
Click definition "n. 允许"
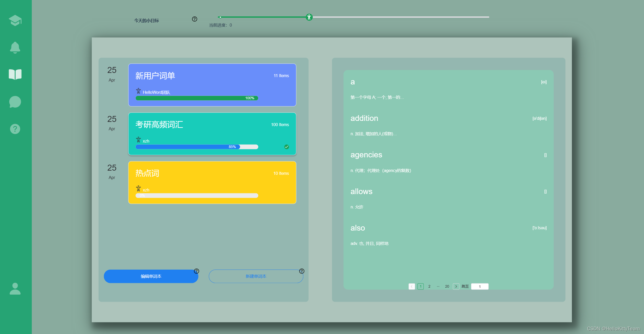(x=357, y=207)
